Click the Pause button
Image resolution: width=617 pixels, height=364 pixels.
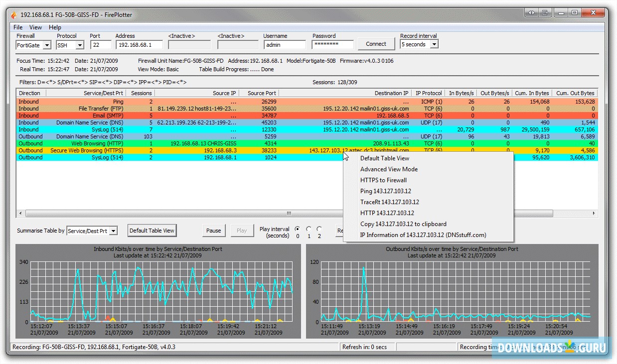click(213, 231)
